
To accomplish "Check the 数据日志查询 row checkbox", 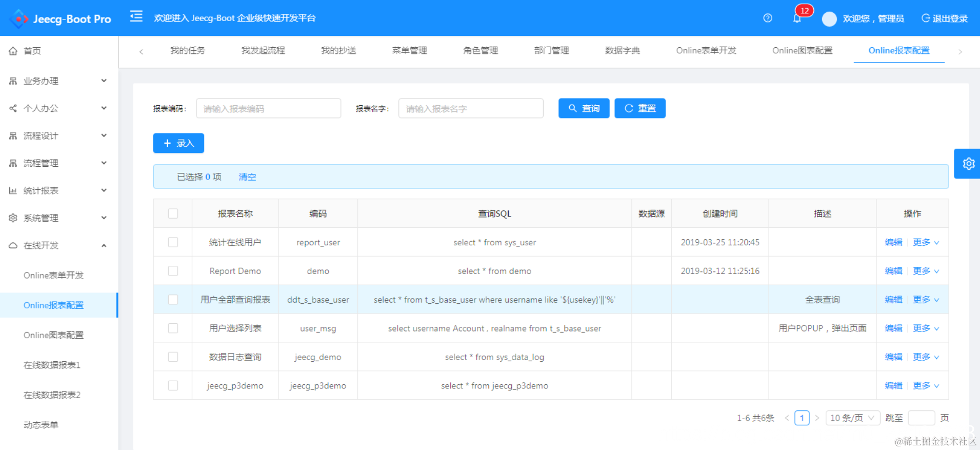I will [173, 357].
